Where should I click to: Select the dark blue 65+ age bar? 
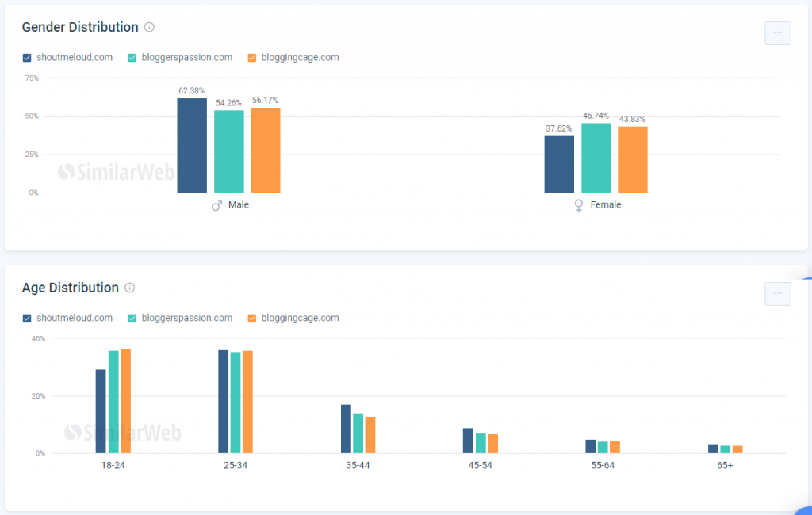pos(713,449)
